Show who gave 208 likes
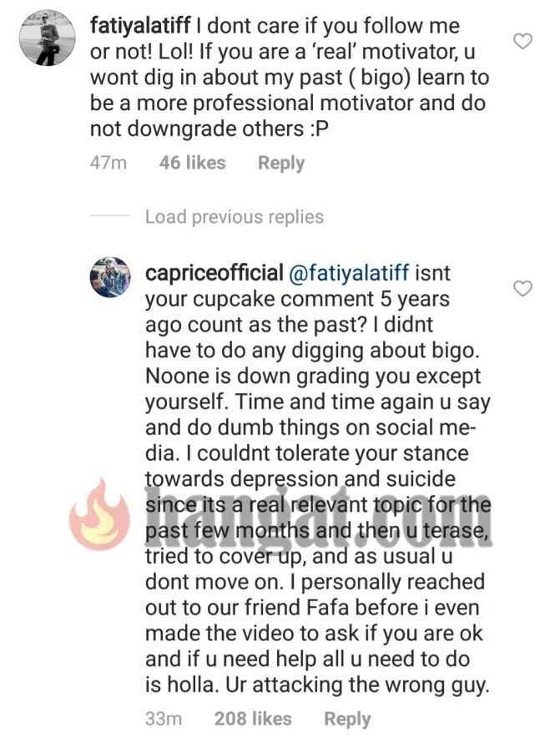560x738 pixels. (253, 719)
